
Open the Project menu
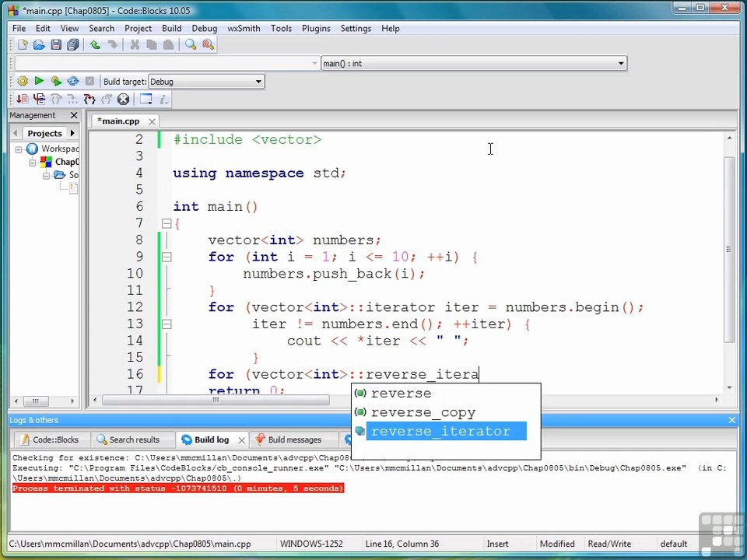click(x=139, y=29)
